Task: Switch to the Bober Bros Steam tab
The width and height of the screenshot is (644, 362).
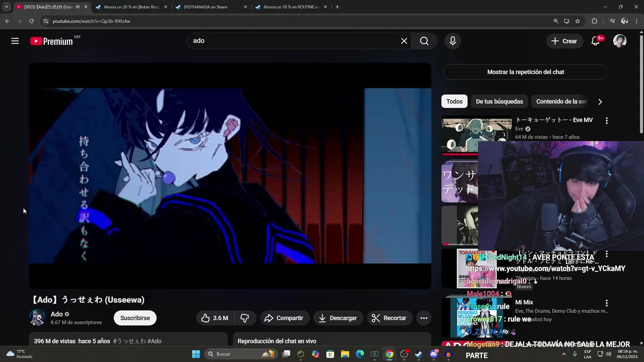Action: click(131, 7)
